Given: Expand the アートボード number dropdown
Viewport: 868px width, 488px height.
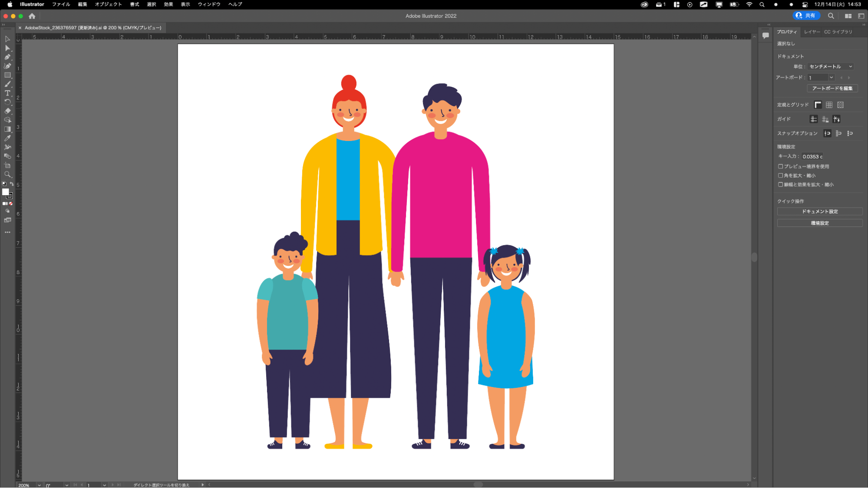Looking at the screenshot, I should 831,78.
